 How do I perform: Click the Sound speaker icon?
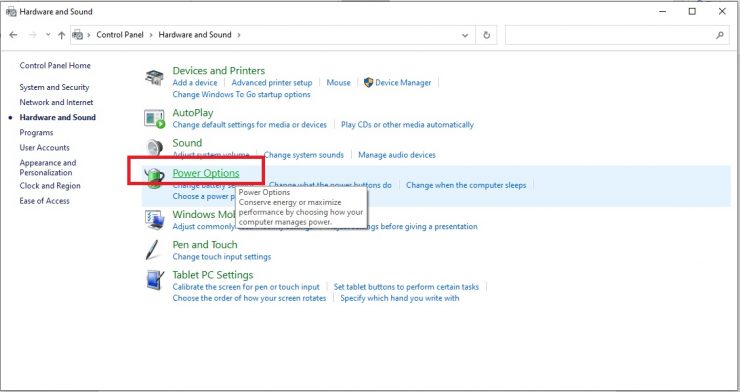point(154,147)
